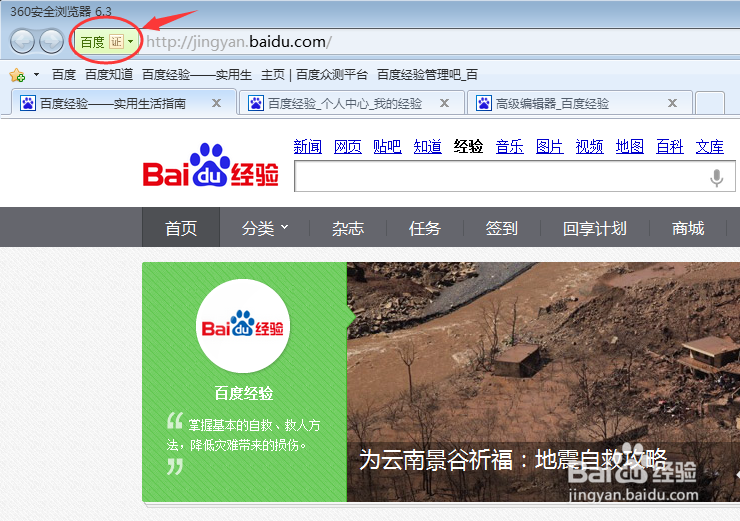Screen dimensions: 740x521
Task: Expand the favorites star dropdown arrow
Action: tap(36, 74)
